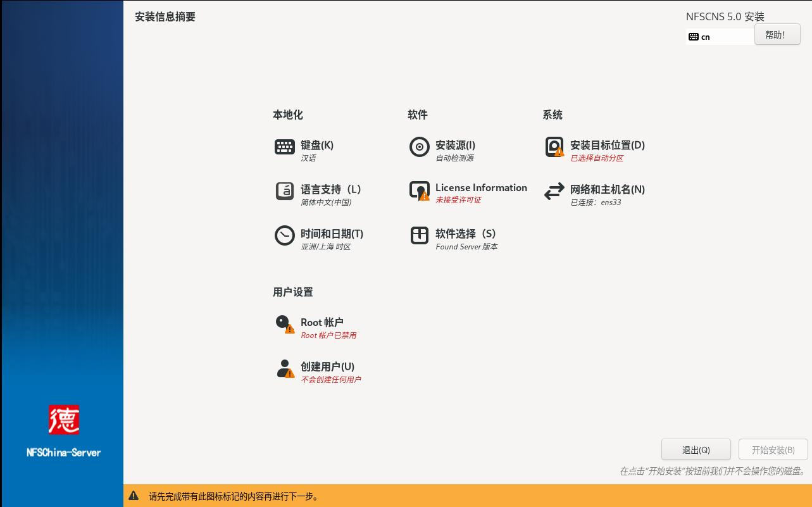Open language support via its icon
Viewport: 812px width, 507px height.
pos(284,191)
